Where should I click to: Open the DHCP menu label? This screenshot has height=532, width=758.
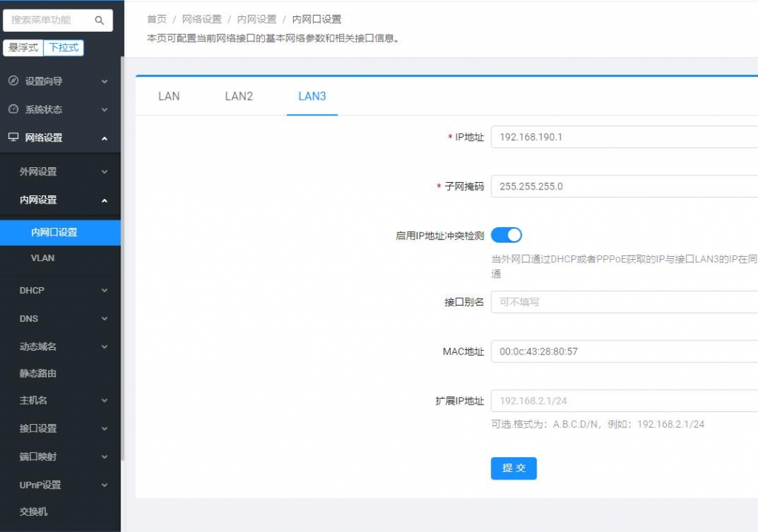pyautogui.click(x=31, y=290)
